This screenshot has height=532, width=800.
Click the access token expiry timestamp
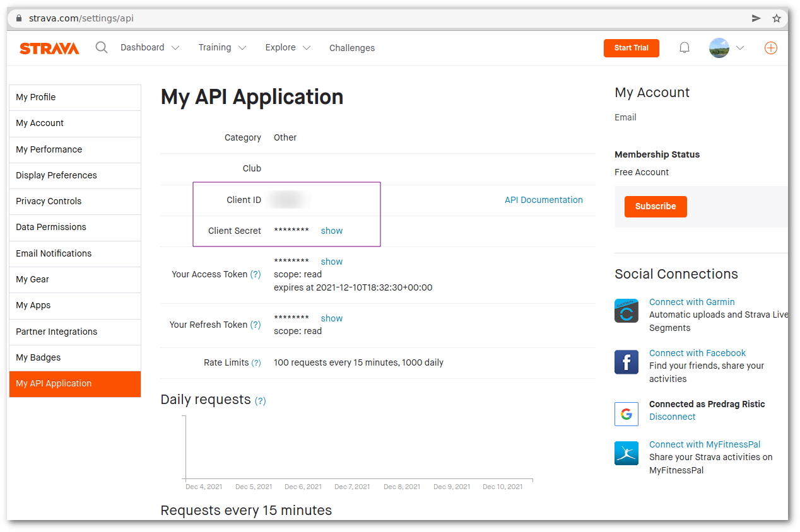[x=353, y=287]
